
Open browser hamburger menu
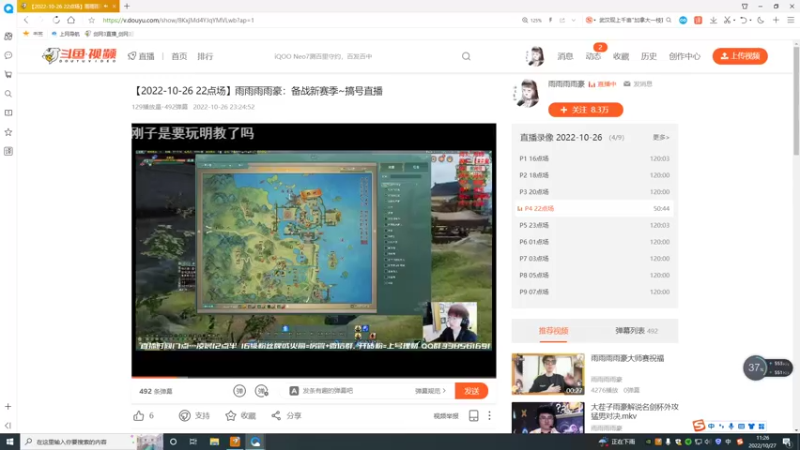coord(790,20)
